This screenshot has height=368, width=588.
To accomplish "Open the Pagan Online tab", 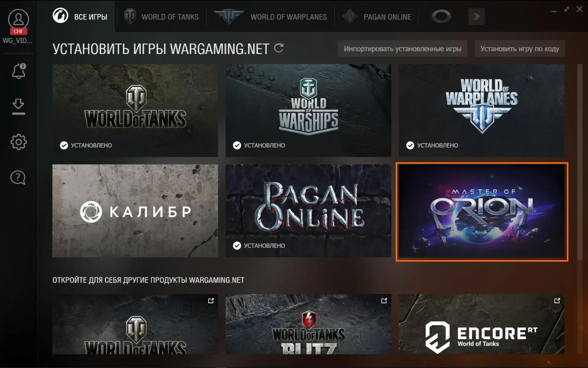I will click(377, 17).
